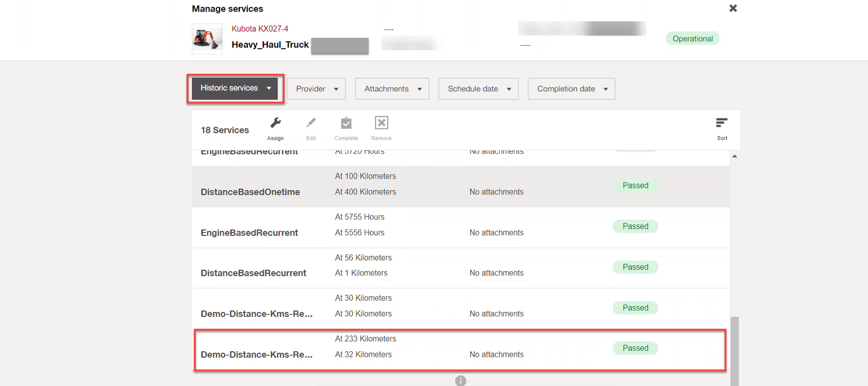Close the Manage services dialog
The width and height of the screenshot is (868, 386).
(x=733, y=8)
